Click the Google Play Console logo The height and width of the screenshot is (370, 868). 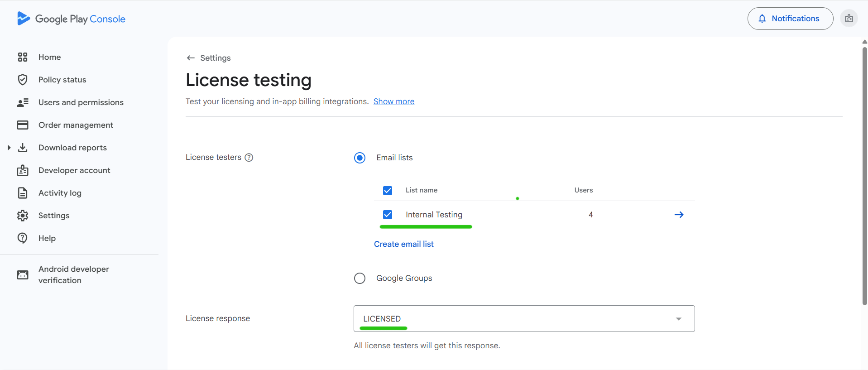coord(71,19)
